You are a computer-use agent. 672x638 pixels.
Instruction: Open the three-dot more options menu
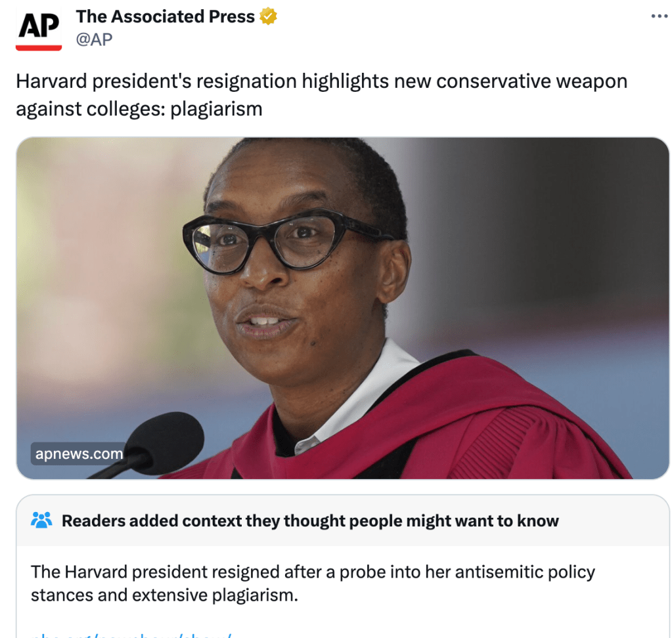coord(659,16)
